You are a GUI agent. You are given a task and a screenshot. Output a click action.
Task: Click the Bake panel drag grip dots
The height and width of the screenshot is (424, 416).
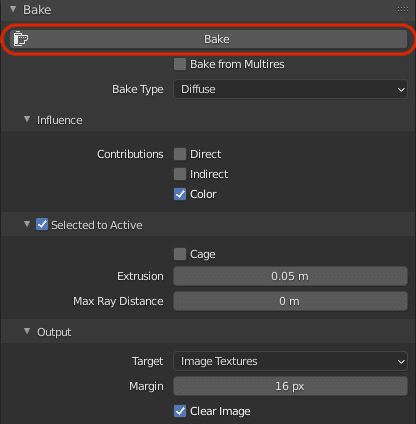[x=403, y=10]
